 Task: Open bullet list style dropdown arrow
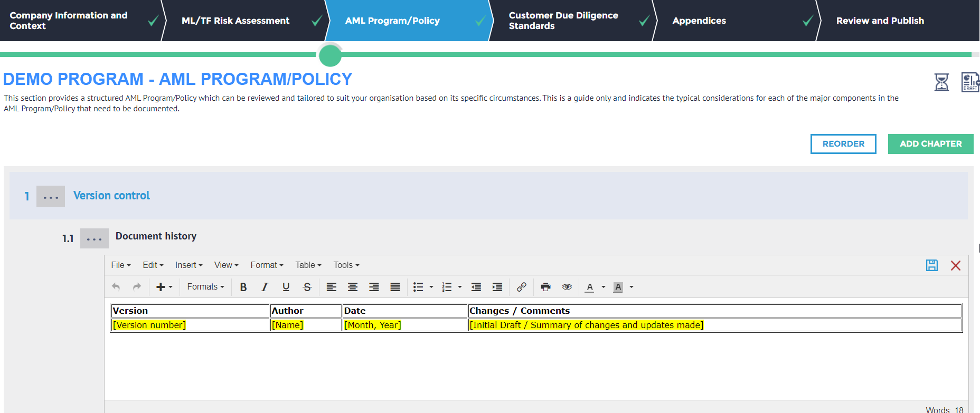point(431,287)
